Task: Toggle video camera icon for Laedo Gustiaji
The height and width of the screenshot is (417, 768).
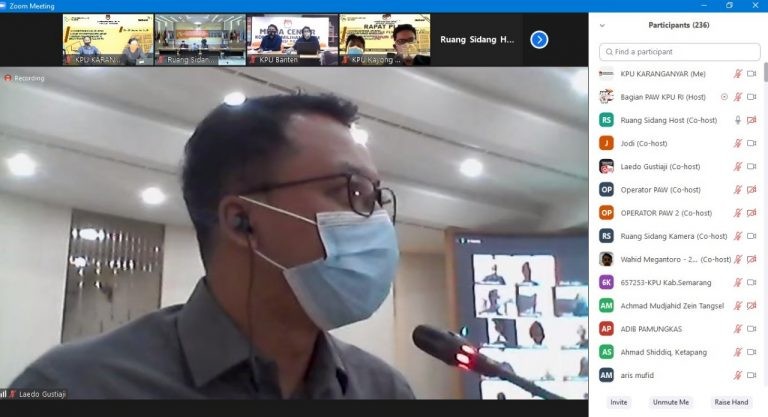Action: pyautogui.click(x=751, y=166)
